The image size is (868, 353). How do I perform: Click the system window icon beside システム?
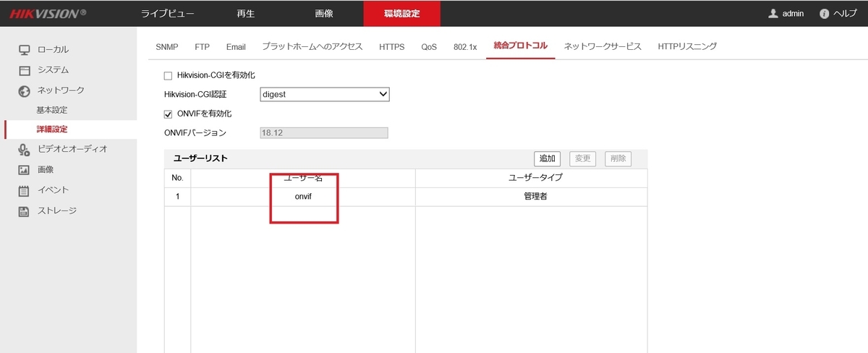(24, 70)
